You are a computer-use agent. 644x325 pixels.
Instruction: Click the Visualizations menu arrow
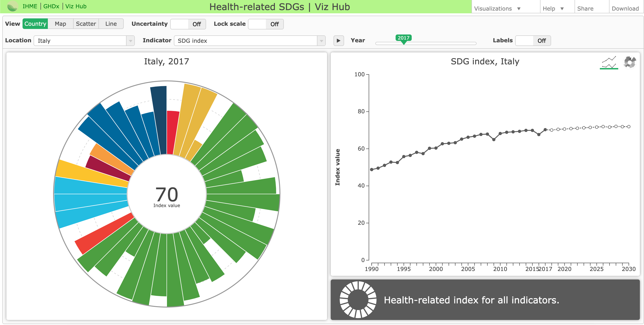point(519,9)
